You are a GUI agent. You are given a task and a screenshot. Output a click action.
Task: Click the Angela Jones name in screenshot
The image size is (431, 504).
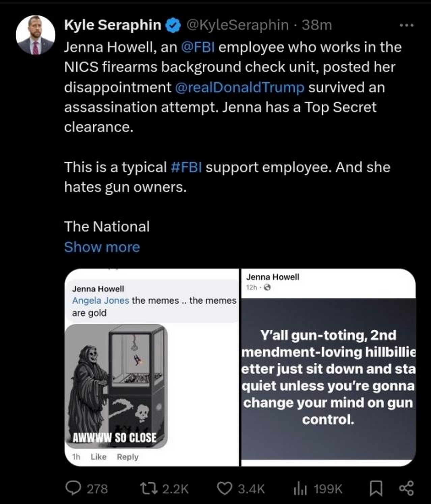100,300
